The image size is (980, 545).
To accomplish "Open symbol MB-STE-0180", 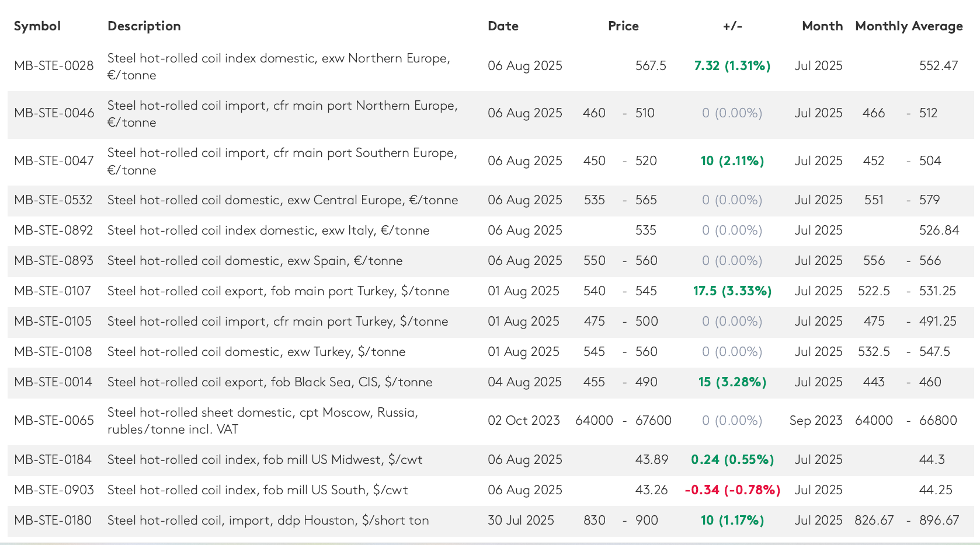I will (53, 520).
